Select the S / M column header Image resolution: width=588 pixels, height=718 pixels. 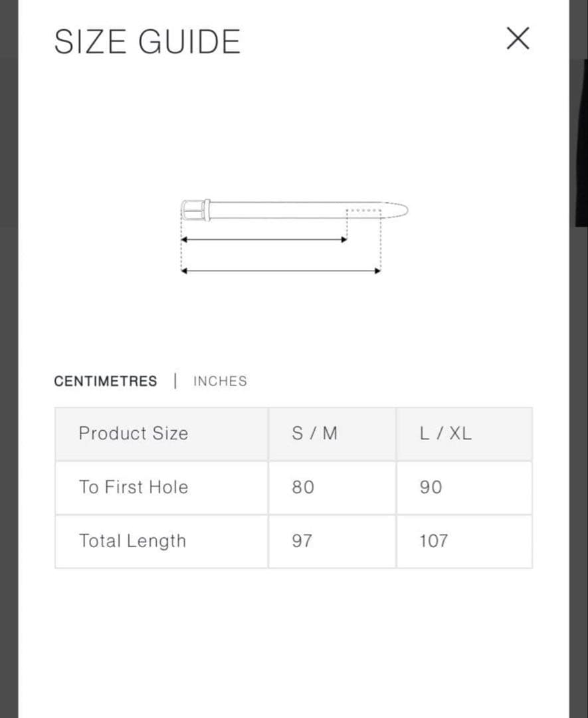coord(314,433)
